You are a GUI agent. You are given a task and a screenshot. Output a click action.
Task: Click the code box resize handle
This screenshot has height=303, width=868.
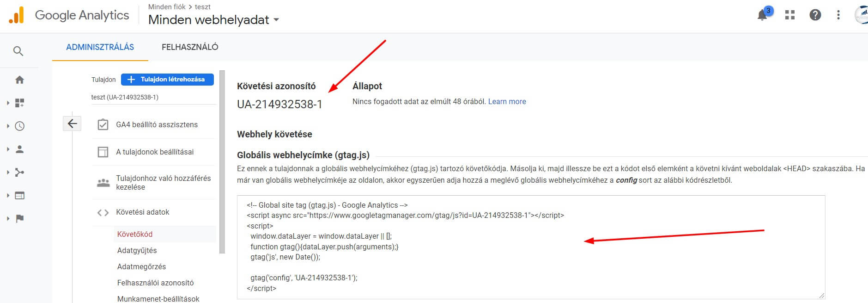(822, 296)
